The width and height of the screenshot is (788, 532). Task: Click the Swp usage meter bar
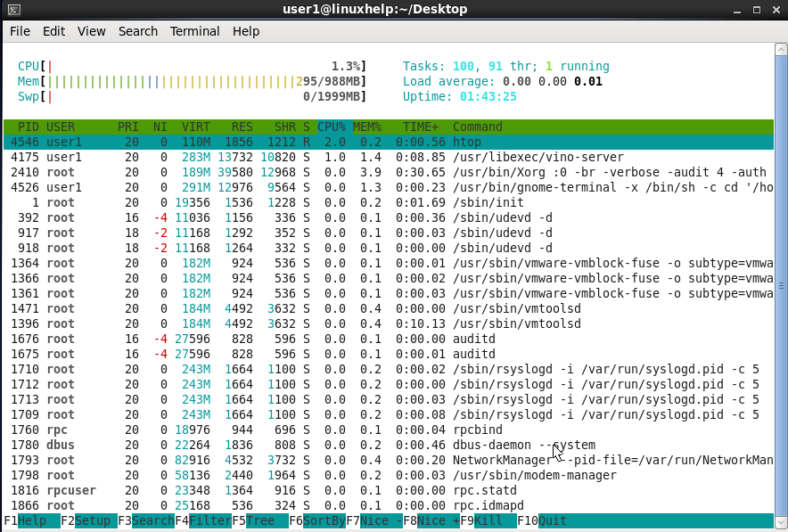point(192,96)
